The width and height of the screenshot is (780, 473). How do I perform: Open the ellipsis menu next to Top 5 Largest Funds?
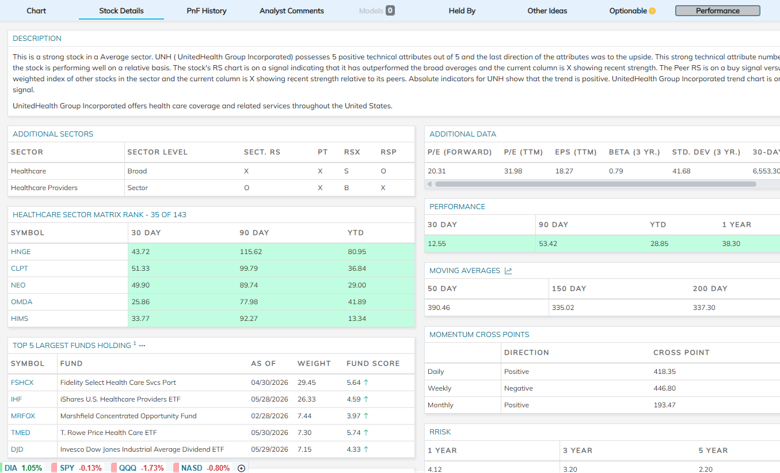pos(142,345)
